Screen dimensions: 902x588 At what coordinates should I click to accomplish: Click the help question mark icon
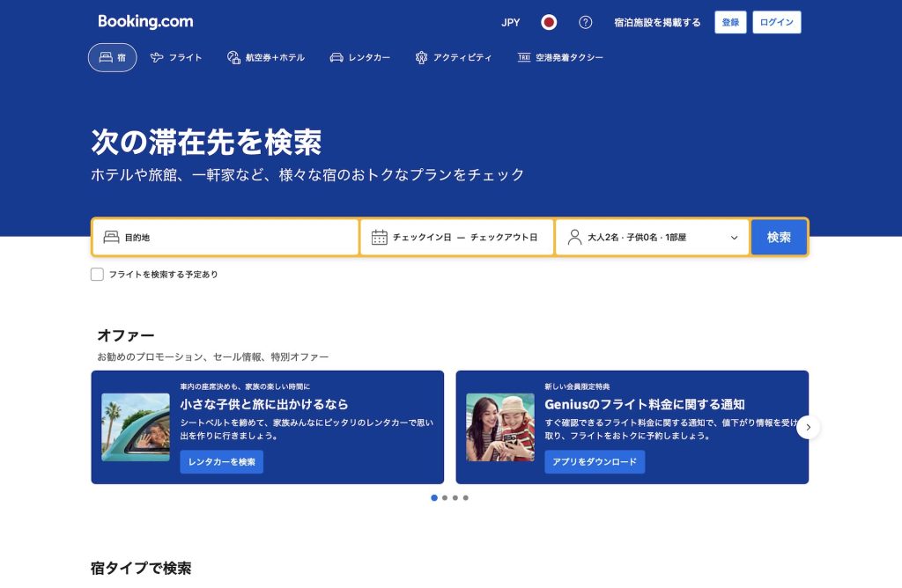click(x=585, y=23)
